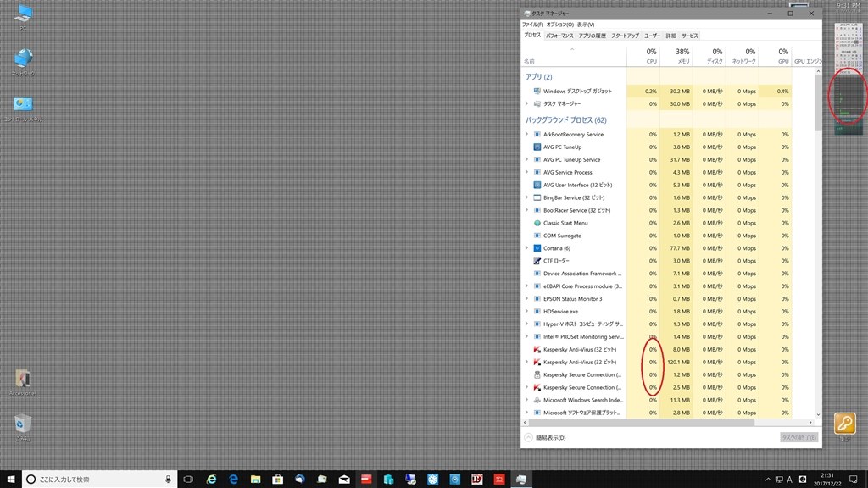Switch to the サービス tab

[690, 36]
